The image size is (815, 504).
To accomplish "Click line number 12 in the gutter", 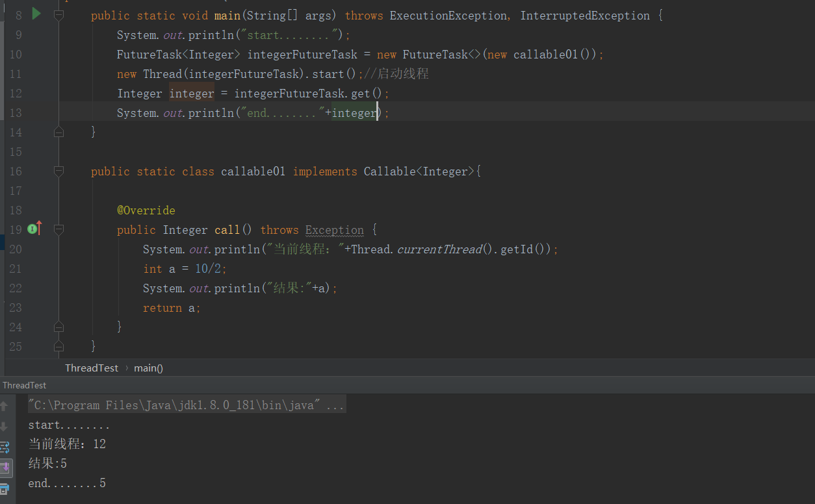I will click(x=15, y=93).
